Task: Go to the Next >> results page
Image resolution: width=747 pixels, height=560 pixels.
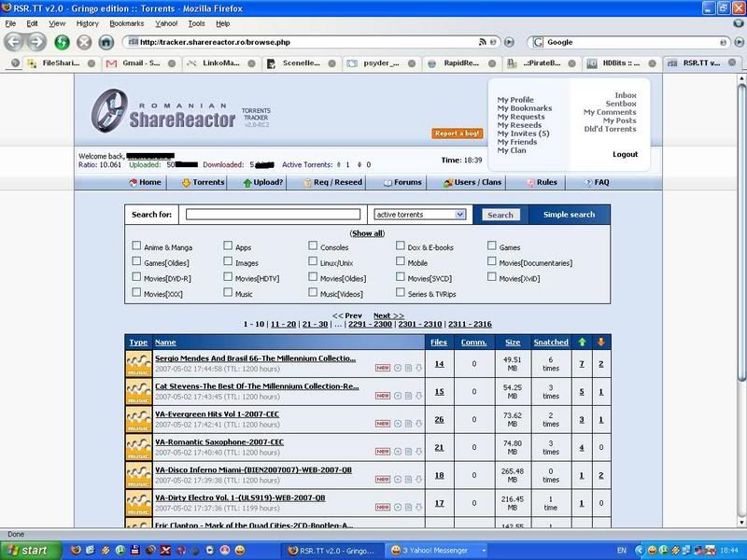Action: coord(388,315)
